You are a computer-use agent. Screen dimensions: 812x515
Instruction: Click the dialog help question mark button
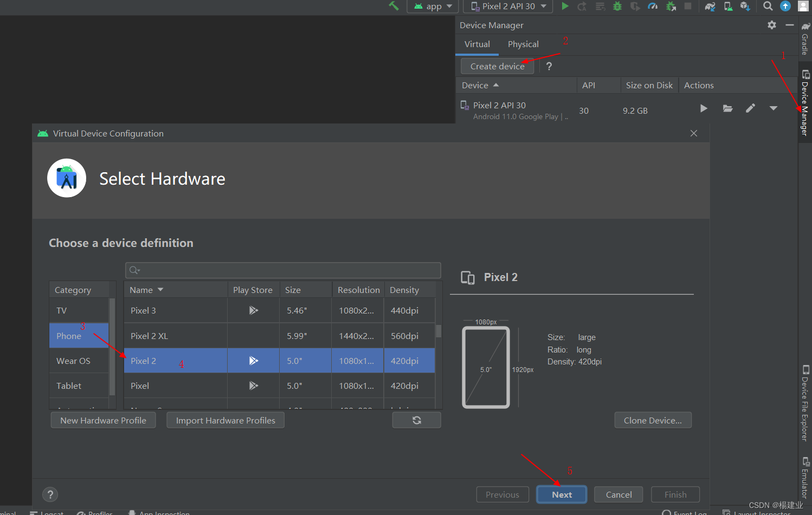point(50,494)
